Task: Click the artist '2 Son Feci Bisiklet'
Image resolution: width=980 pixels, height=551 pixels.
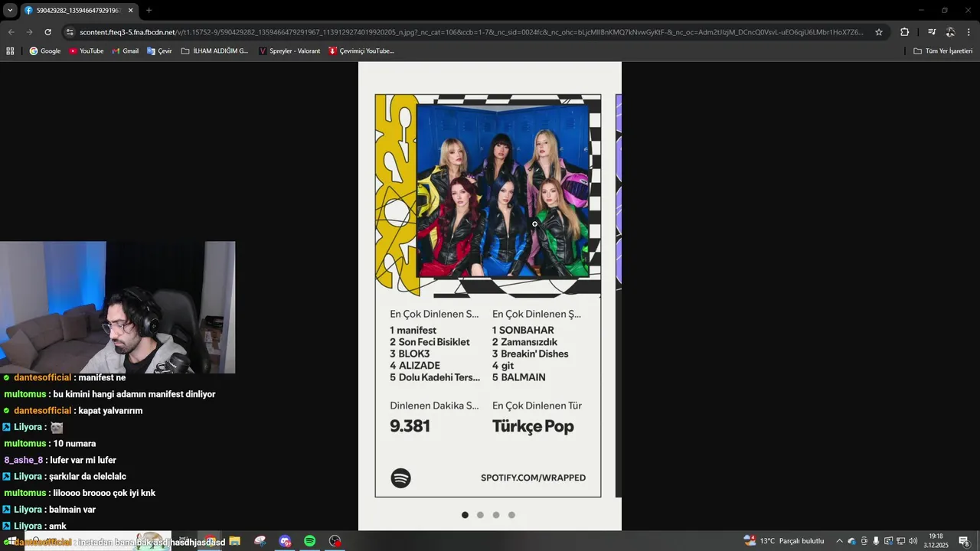Action: [x=430, y=342]
